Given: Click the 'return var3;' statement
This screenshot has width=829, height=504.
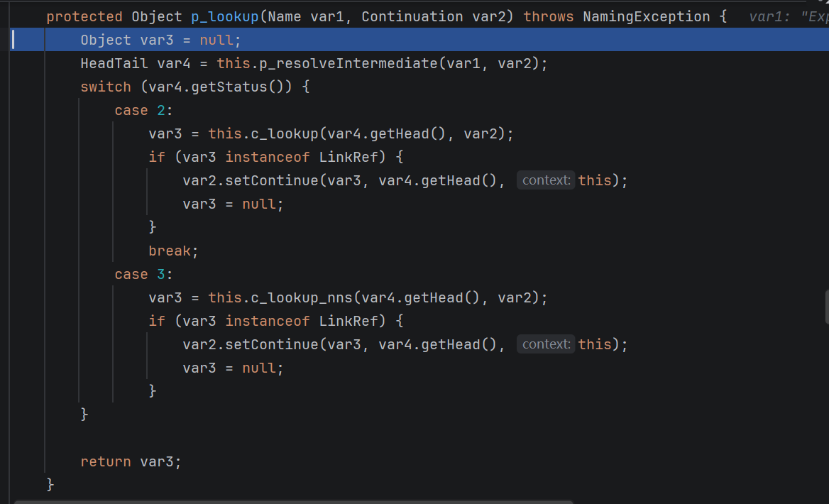Looking at the screenshot, I should [x=131, y=461].
